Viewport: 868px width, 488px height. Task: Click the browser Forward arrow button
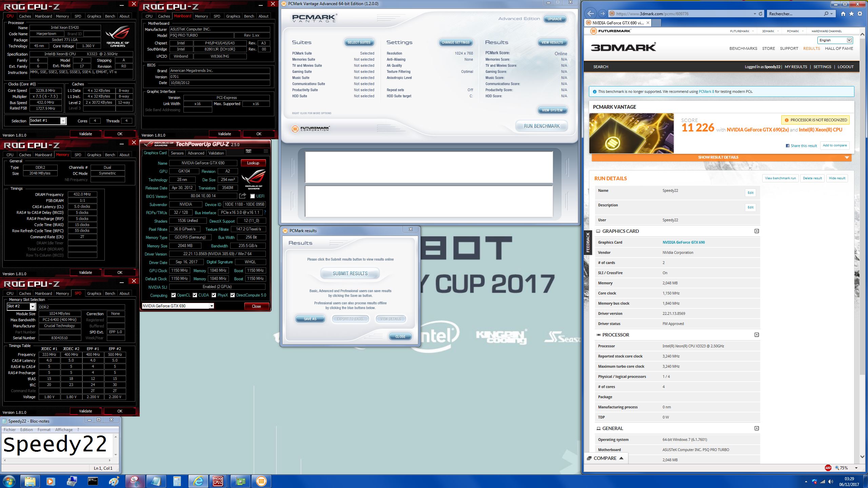[602, 14]
